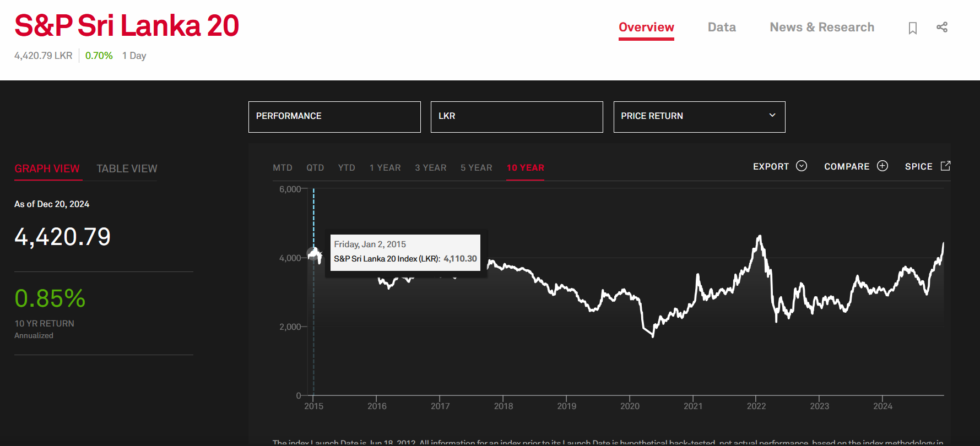Click the 2024 x-axis label
This screenshot has width=980, height=446.
(882, 406)
